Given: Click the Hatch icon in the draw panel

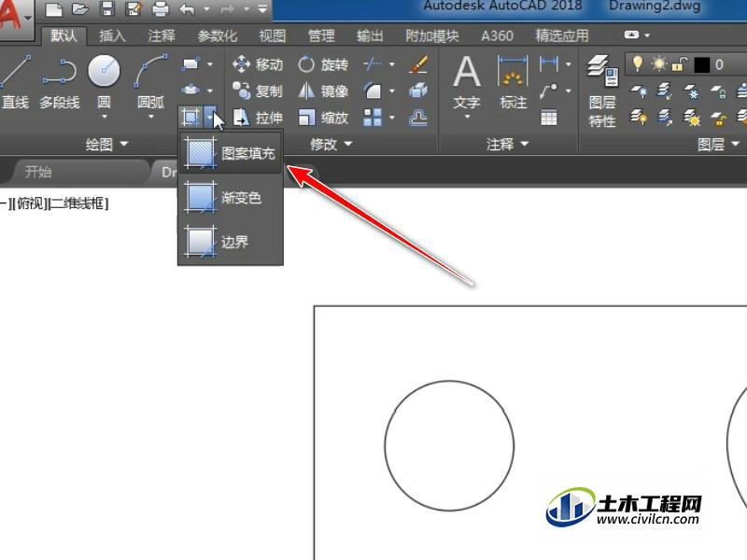Looking at the screenshot, I should (x=190, y=117).
